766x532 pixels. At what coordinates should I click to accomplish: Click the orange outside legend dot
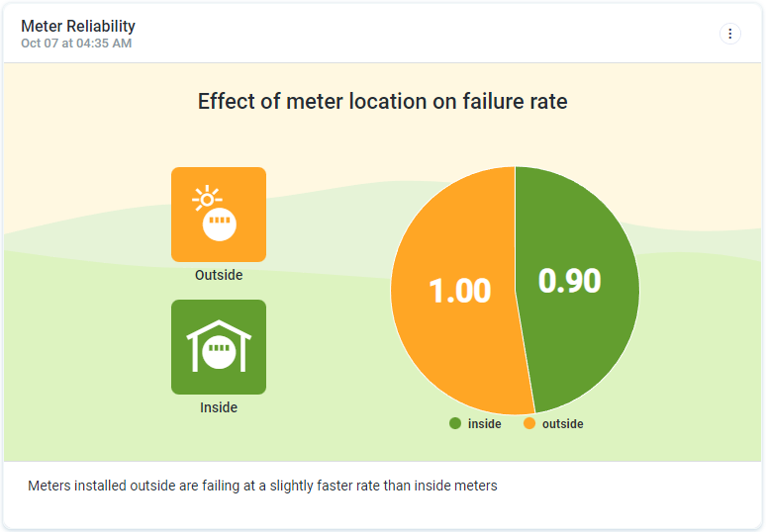point(529,423)
